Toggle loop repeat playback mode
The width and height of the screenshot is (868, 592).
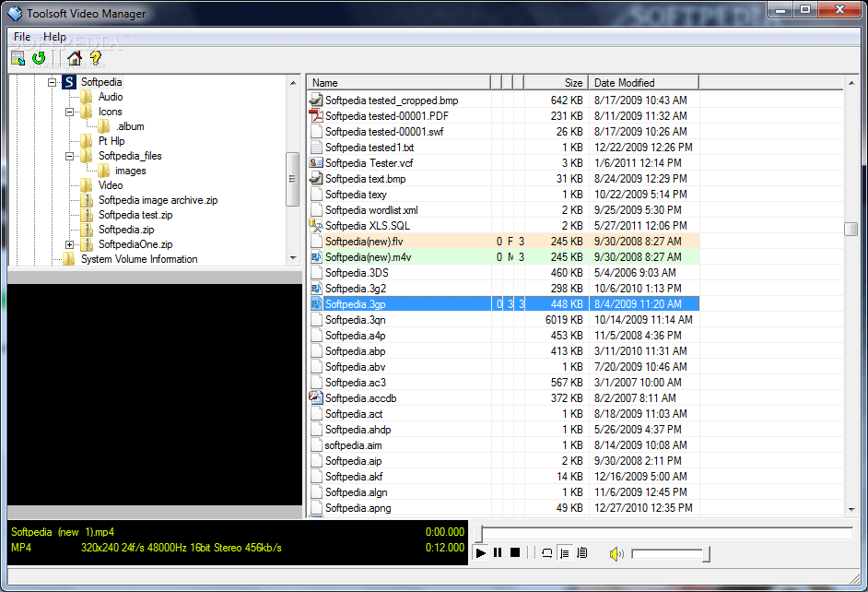click(546, 552)
